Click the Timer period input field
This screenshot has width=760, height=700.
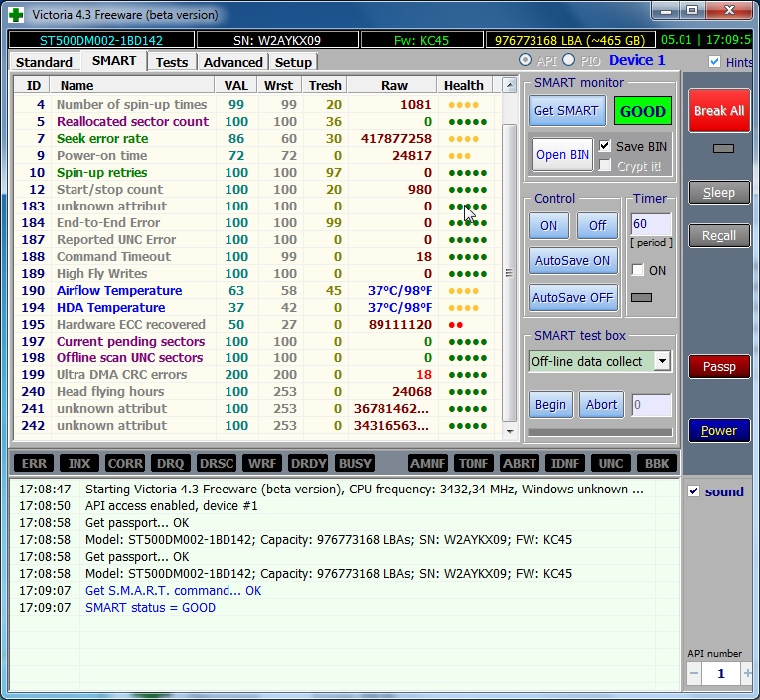[651, 224]
